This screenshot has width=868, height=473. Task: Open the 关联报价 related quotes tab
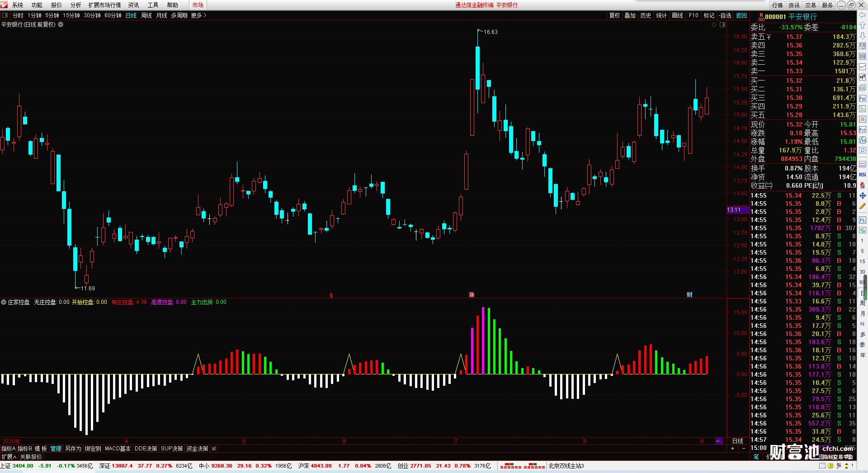click(x=31, y=457)
